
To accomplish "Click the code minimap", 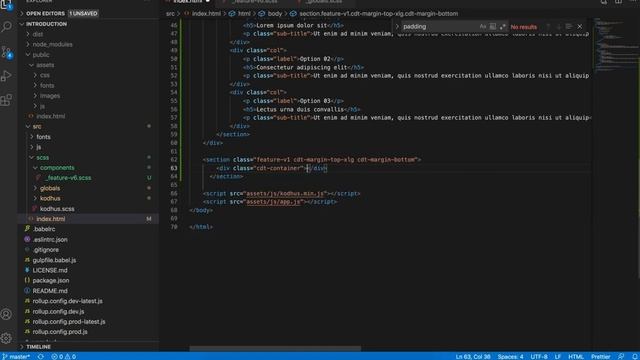I will (616, 45).
